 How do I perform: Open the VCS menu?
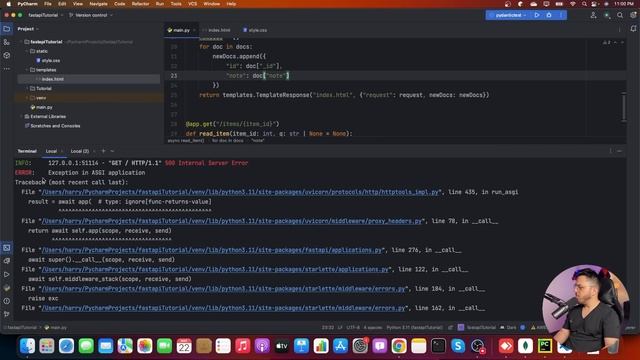pyautogui.click(x=192, y=4)
